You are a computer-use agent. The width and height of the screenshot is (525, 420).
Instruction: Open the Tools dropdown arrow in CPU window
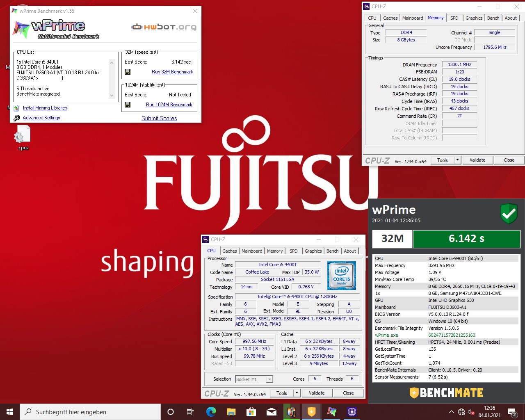(x=297, y=393)
